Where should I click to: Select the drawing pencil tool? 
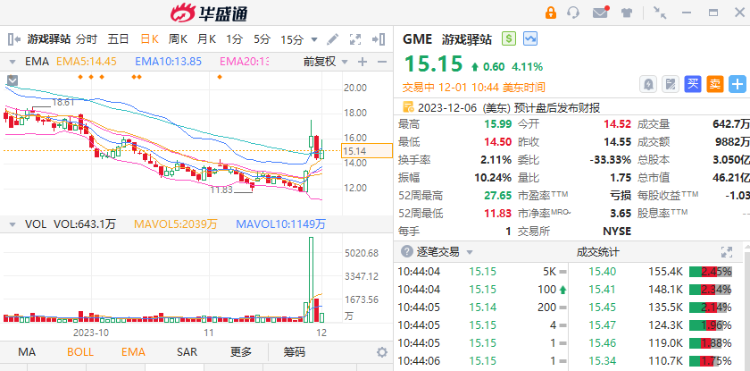tap(333, 40)
